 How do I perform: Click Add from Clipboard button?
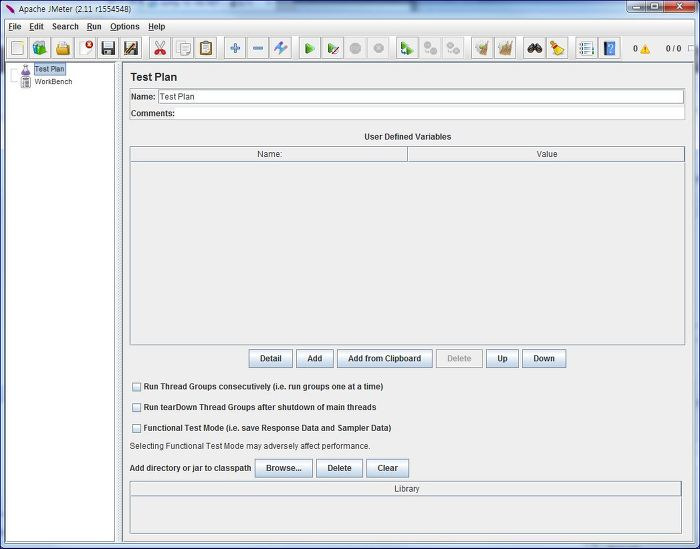(385, 358)
